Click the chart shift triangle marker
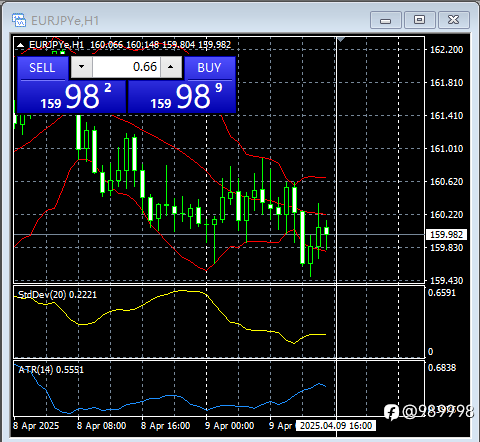480x442 pixels. pyautogui.click(x=341, y=40)
